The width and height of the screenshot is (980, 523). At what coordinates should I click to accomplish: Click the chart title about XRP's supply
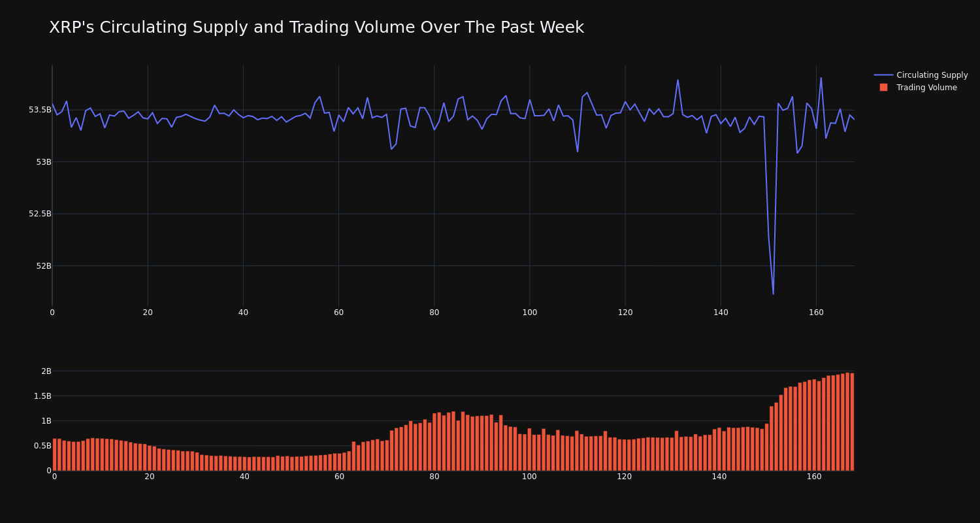pyautogui.click(x=316, y=27)
